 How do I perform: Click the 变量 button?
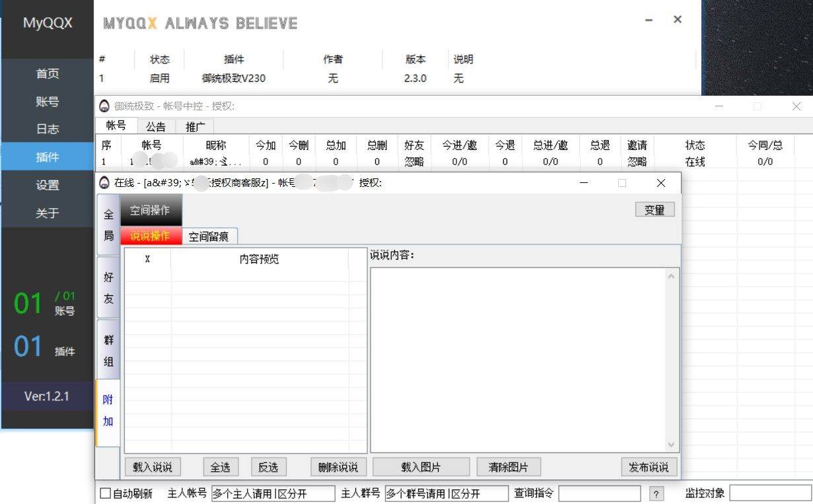[654, 209]
